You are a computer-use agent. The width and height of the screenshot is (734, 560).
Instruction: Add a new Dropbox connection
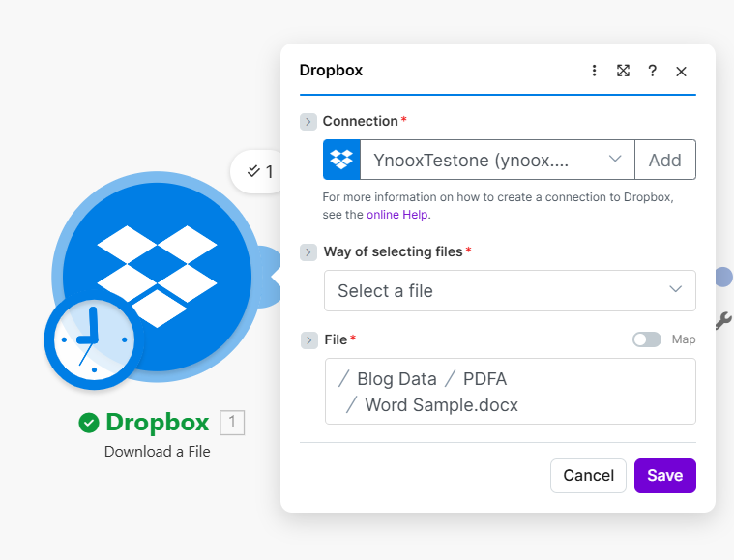pos(665,160)
